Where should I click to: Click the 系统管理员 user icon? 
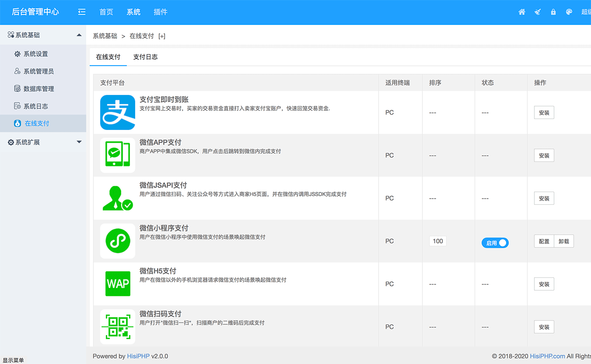pyautogui.click(x=17, y=71)
